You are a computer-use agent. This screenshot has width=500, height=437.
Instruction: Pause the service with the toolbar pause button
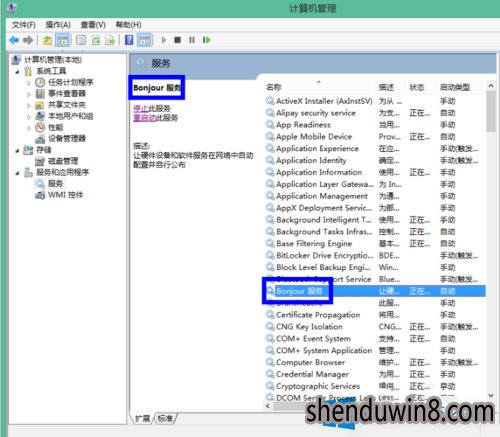pyautogui.click(x=192, y=40)
